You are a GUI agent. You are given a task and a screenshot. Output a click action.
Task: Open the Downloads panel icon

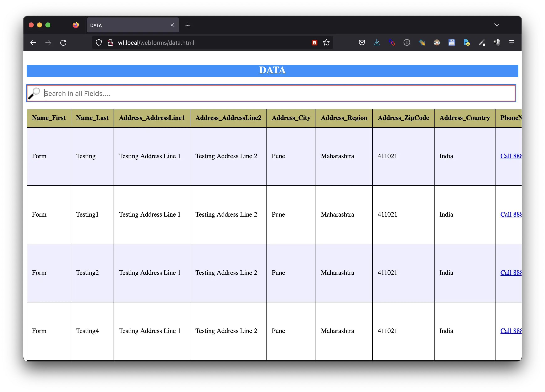click(377, 42)
